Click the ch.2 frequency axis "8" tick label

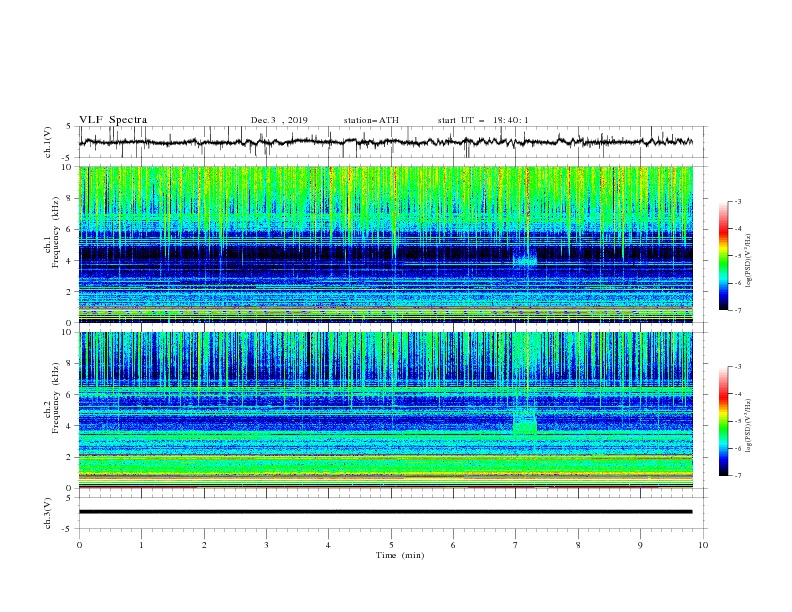click(x=71, y=364)
